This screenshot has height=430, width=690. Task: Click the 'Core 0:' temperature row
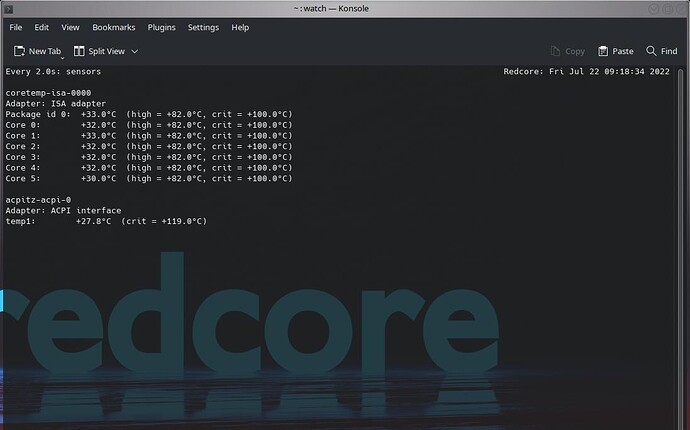(149, 125)
